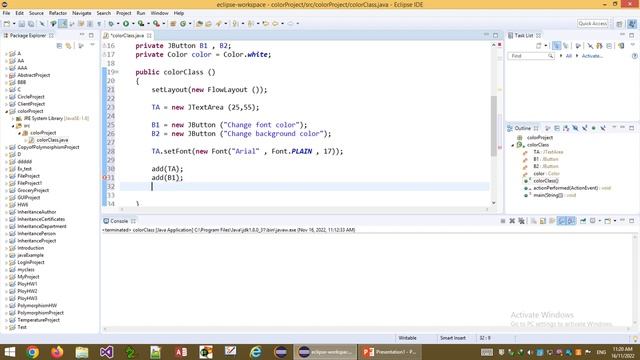The width and height of the screenshot is (640, 360).
Task: Open the New file dropdown arrow
Action: coord(14,24)
